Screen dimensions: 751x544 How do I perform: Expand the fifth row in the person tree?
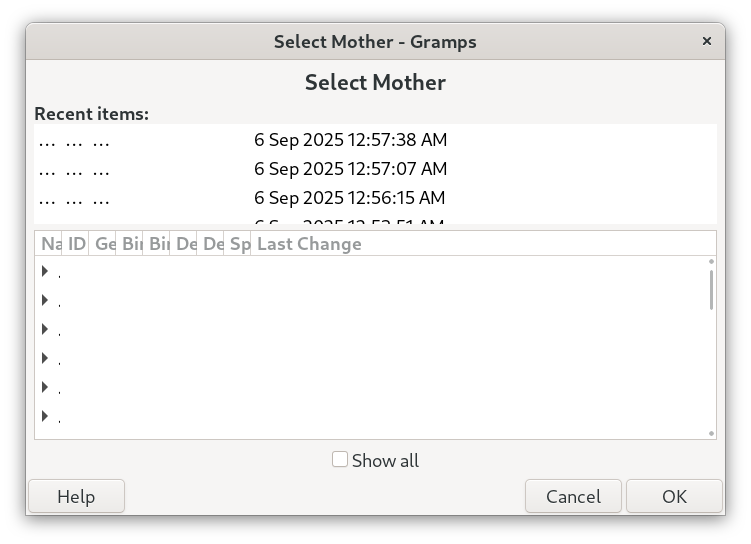coord(45,387)
